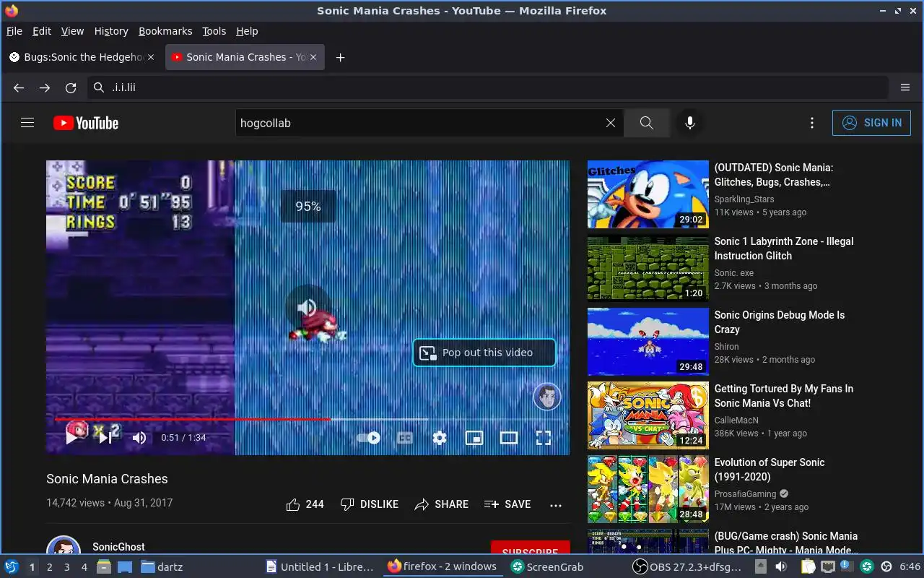Play the video
Image resolution: width=924 pixels, height=578 pixels.
click(x=72, y=437)
